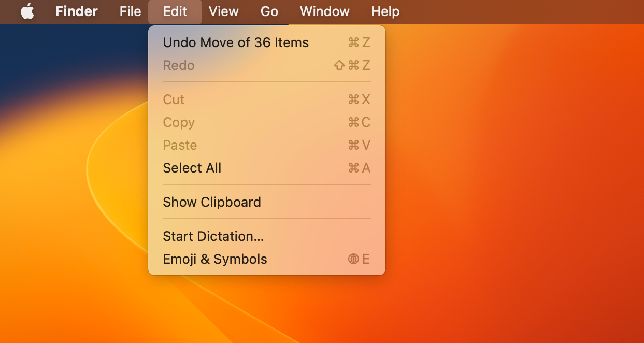Click the disabled Paste menu entry
Viewport: 644px width, 343px height.
pos(267,145)
